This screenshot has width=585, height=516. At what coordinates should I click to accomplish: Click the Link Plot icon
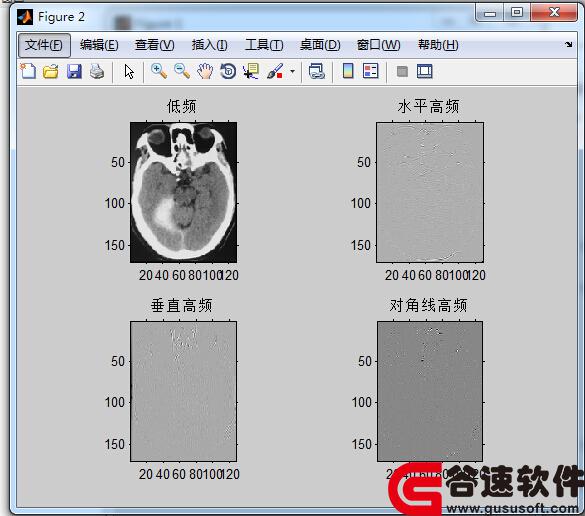pyautogui.click(x=317, y=71)
